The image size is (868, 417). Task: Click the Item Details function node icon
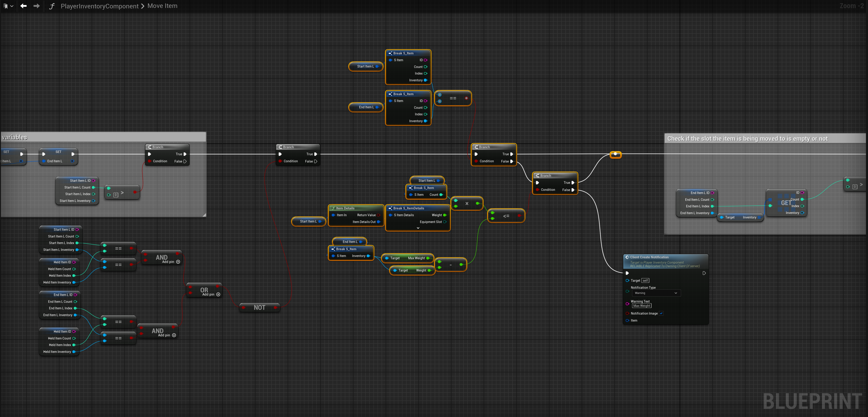[x=333, y=208]
